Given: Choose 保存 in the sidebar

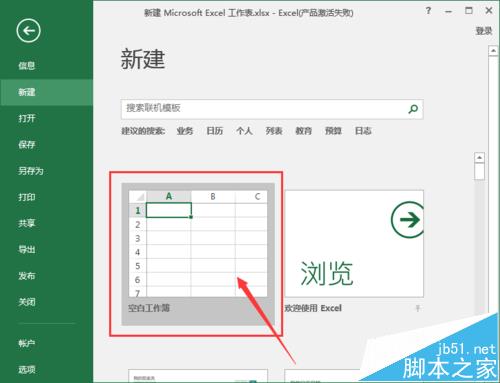Looking at the screenshot, I should (27, 144).
